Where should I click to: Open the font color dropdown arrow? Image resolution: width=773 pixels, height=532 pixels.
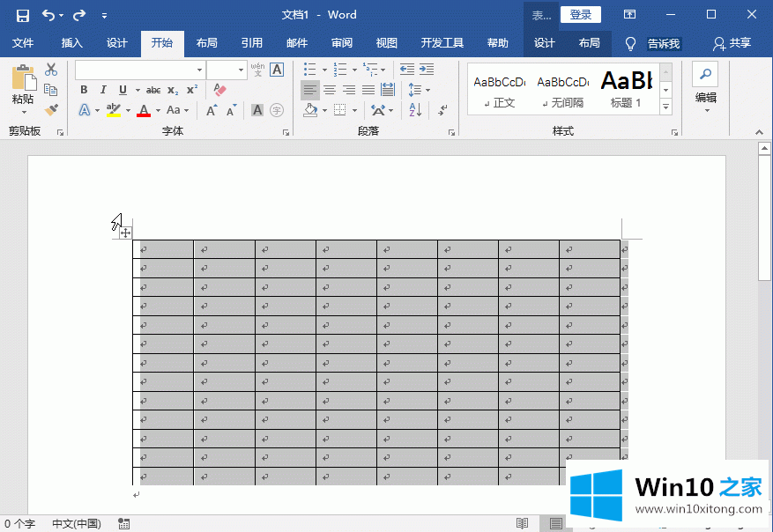tap(158, 110)
